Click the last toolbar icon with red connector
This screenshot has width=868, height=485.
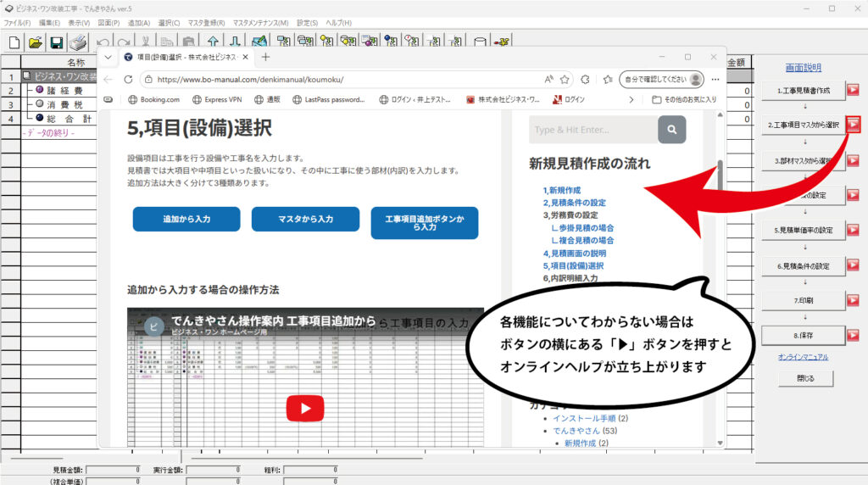(502, 41)
